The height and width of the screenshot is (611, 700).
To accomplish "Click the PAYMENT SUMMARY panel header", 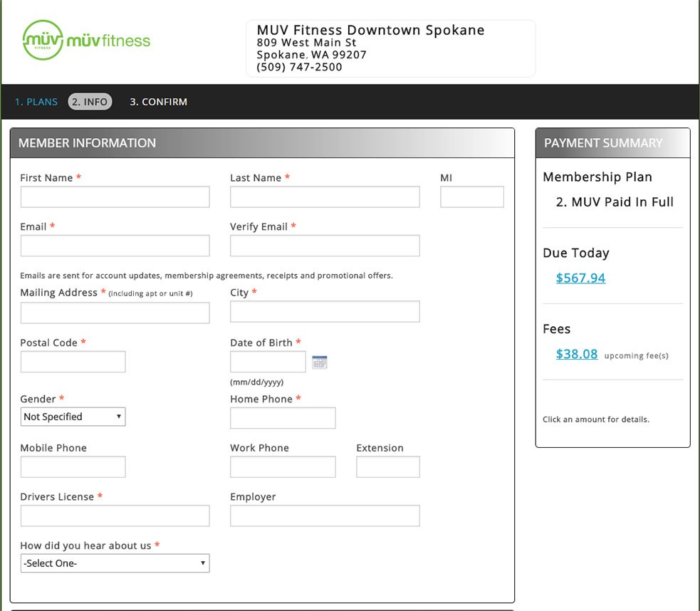I will [613, 143].
